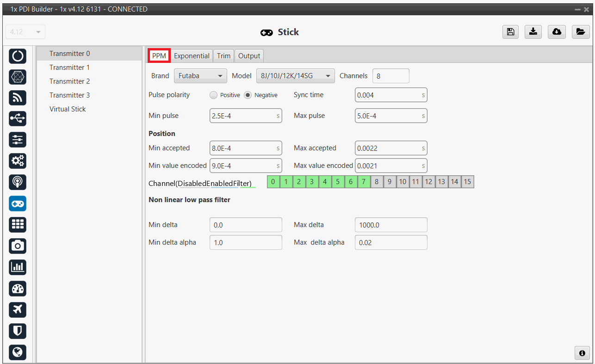Screen dimensions: 595x364
Task: Open the 4.12 version dropdown
Action: 25,32
